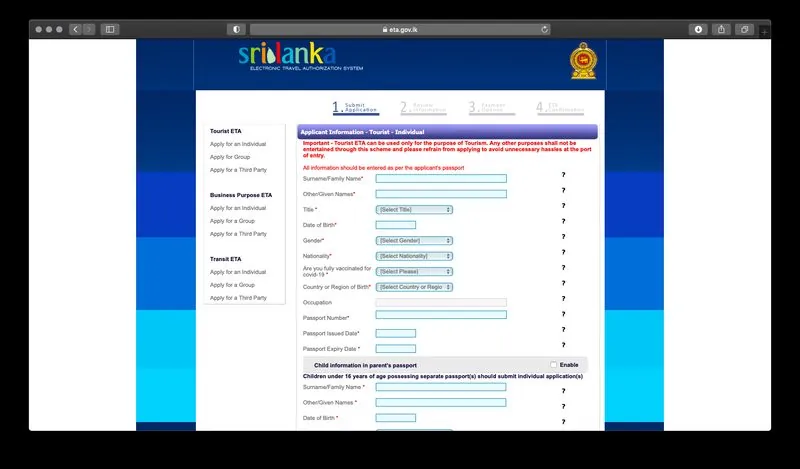Viewport: 800px width, 469px height.
Task: Open the Select Nationality dropdown
Action: coord(414,256)
